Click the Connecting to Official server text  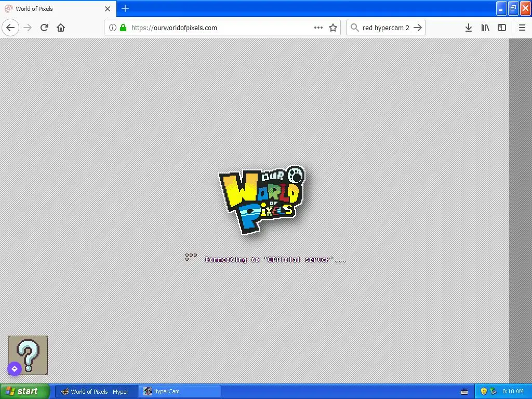pyautogui.click(x=275, y=260)
